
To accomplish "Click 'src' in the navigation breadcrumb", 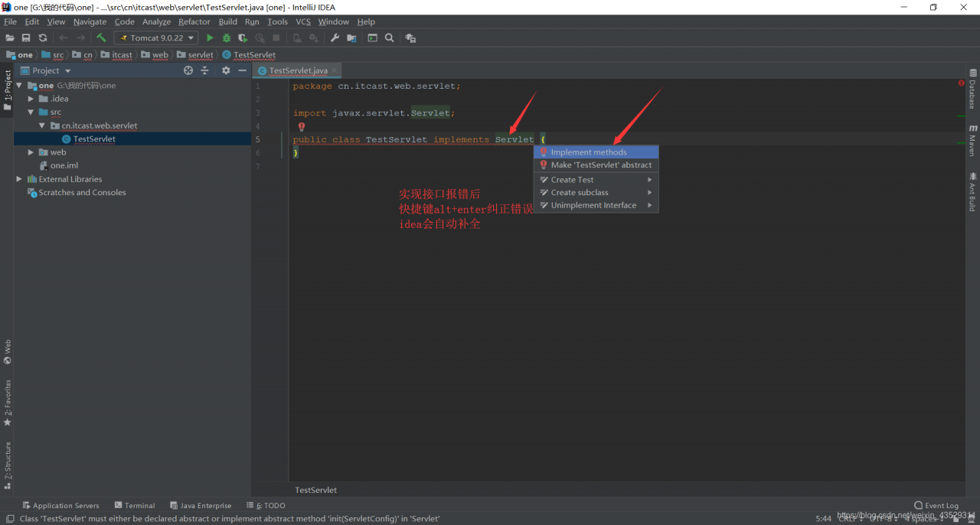I will tap(58, 54).
